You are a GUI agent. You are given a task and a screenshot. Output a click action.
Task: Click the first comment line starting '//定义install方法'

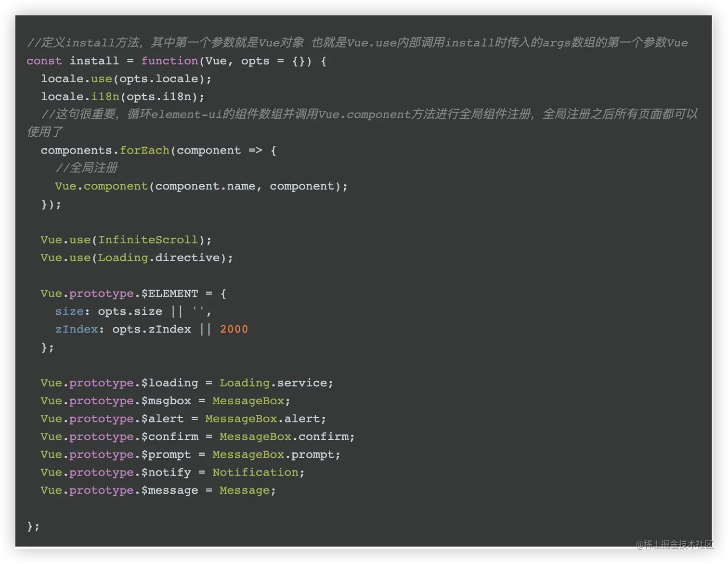(x=357, y=43)
